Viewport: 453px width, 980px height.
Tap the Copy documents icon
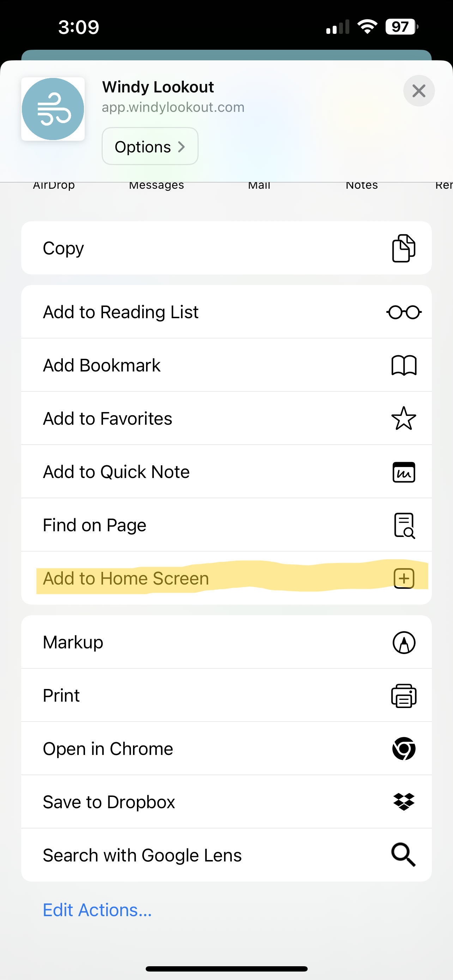(404, 248)
